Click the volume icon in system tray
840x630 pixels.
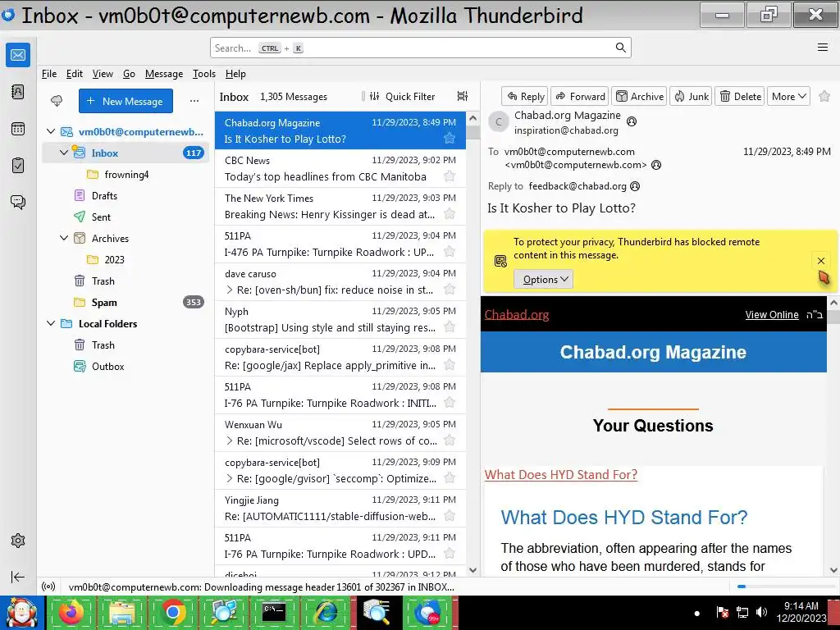(761, 612)
